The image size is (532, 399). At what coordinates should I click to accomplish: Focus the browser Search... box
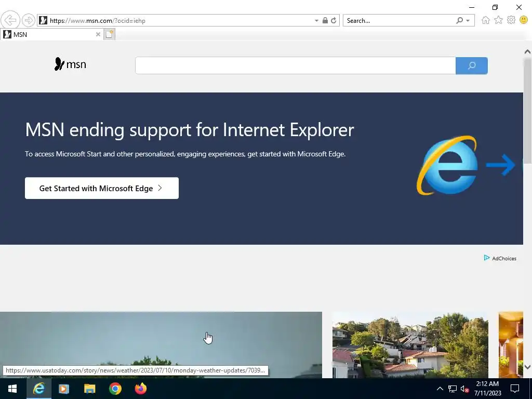398,21
